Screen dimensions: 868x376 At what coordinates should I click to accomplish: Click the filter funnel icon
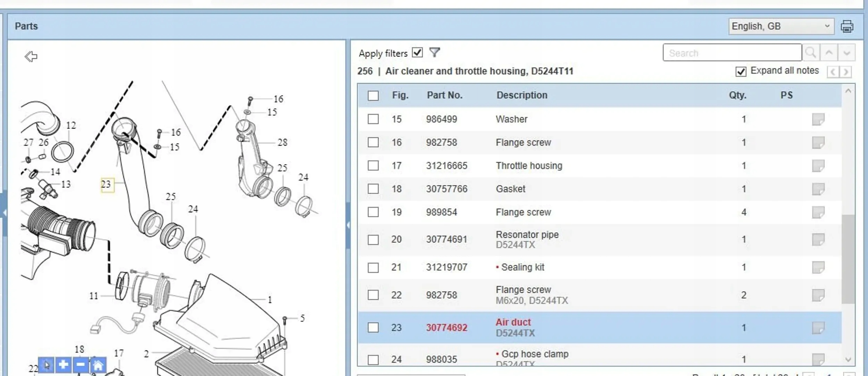click(x=434, y=52)
